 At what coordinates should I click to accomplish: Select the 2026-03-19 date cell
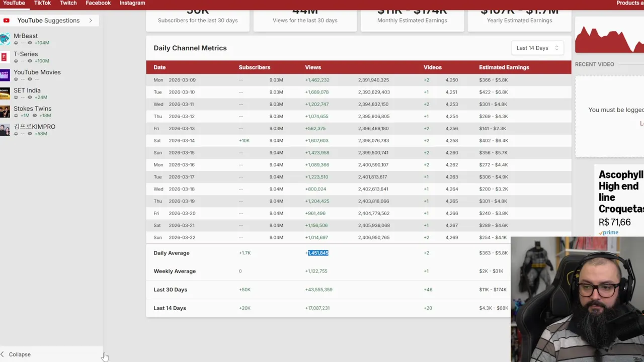coord(182,201)
